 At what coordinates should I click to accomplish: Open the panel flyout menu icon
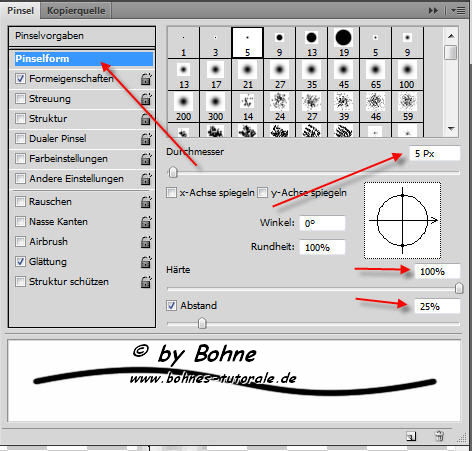click(458, 11)
